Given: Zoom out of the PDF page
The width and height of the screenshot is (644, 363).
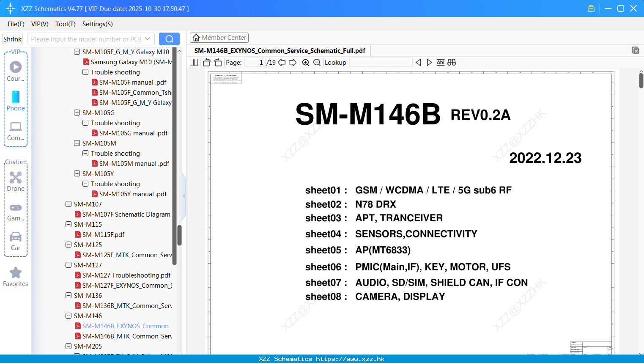Looking at the screenshot, I should (x=317, y=63).
